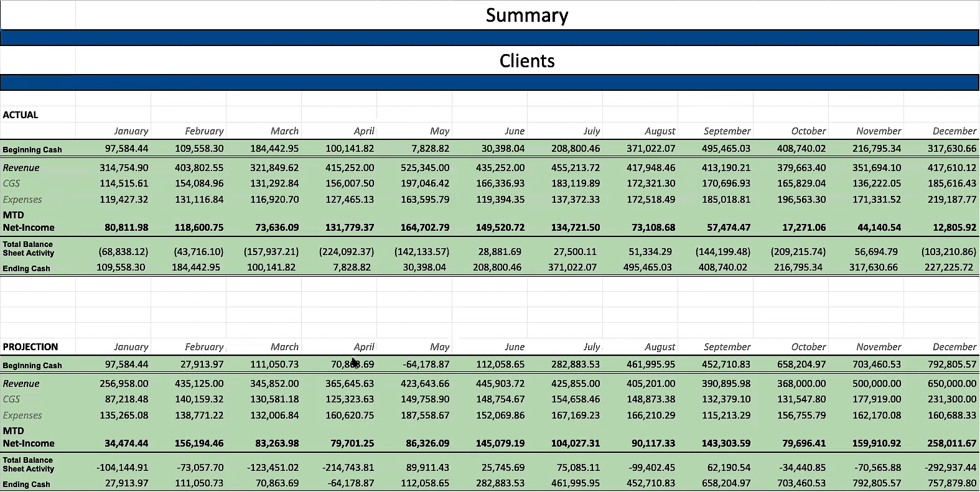Click the Actual August column header
Viewport: 980px width, 492px height.
tap(660, 131)
